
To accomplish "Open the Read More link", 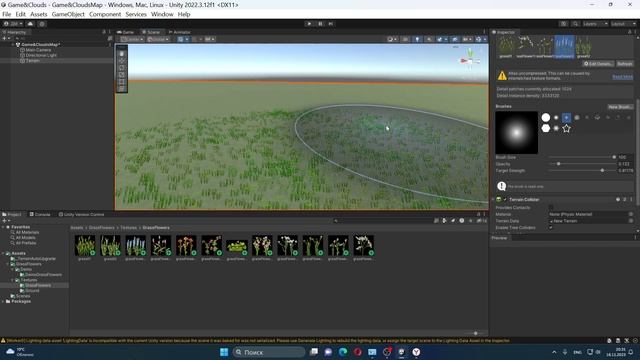I will click(x=622, y=77).
